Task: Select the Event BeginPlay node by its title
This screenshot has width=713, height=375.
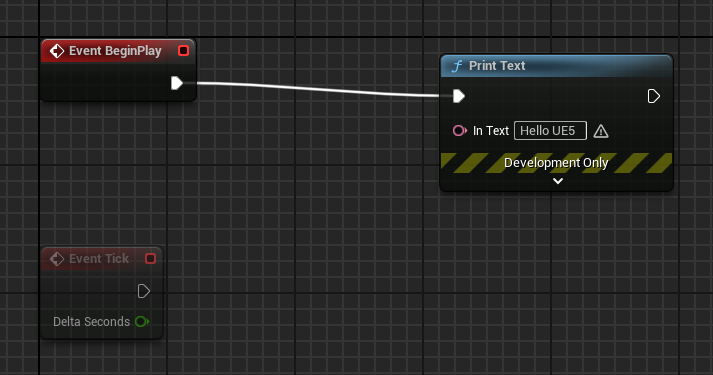Action: click(x=115, y=51)
